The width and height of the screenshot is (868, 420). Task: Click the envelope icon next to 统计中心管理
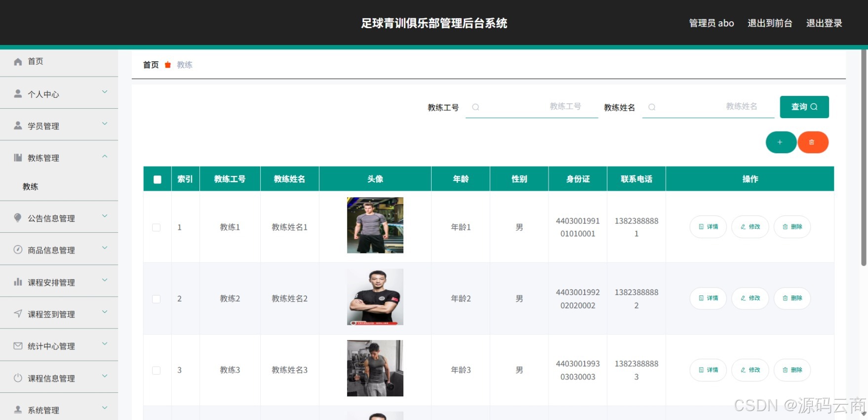click(18, 346)
